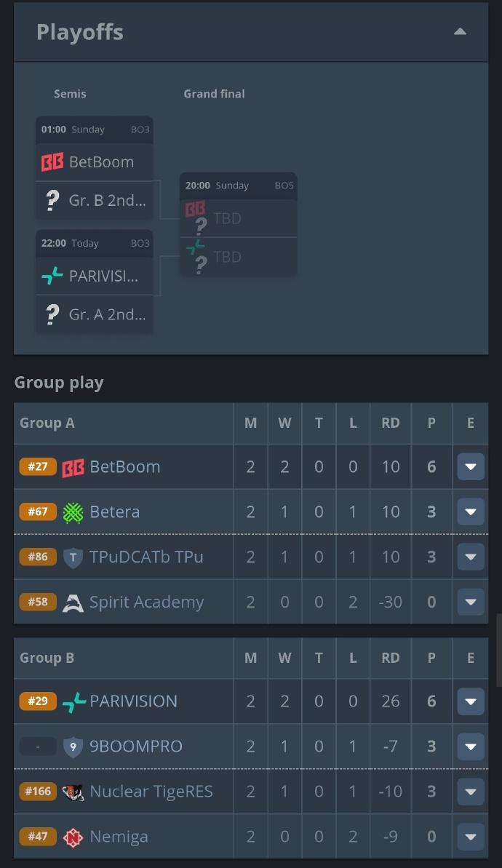502x868 pixels.
Task: Open BetBoom semifinal match at 01:00
Action: tap(95, 162)
